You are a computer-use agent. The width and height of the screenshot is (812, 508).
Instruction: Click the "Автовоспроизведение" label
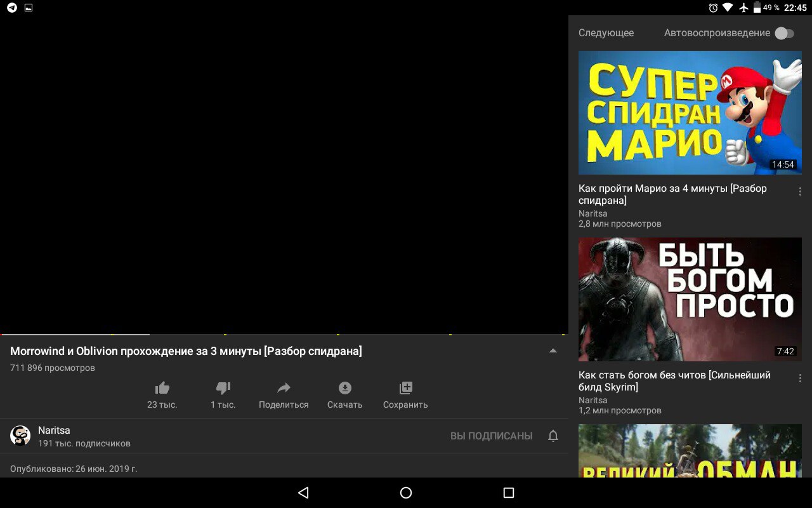coord(717,33)
